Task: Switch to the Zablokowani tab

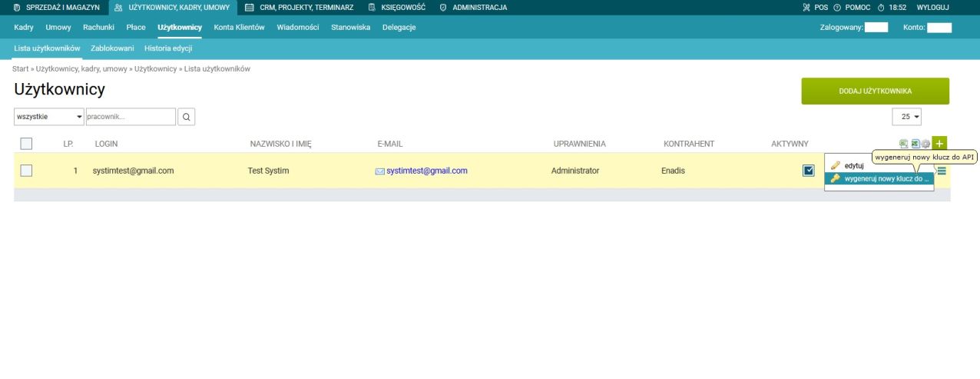Action: 112,48
